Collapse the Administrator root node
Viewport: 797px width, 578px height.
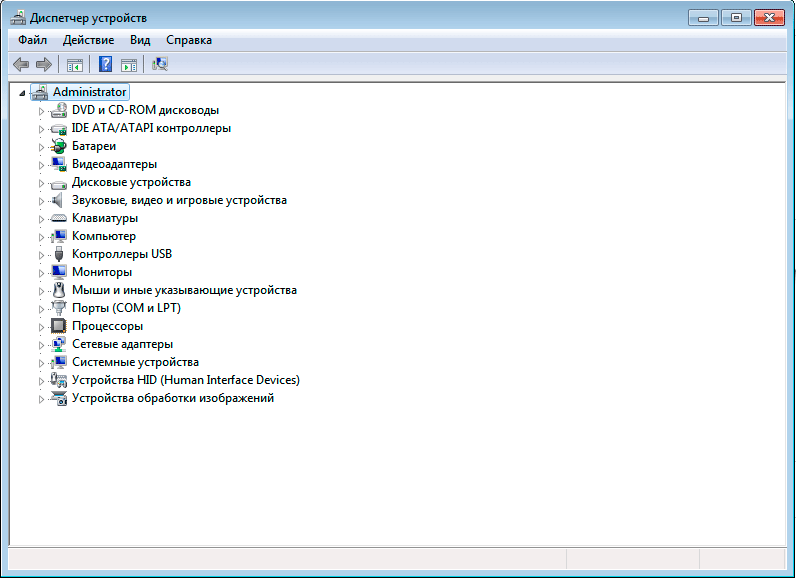(x=22, y=93)
